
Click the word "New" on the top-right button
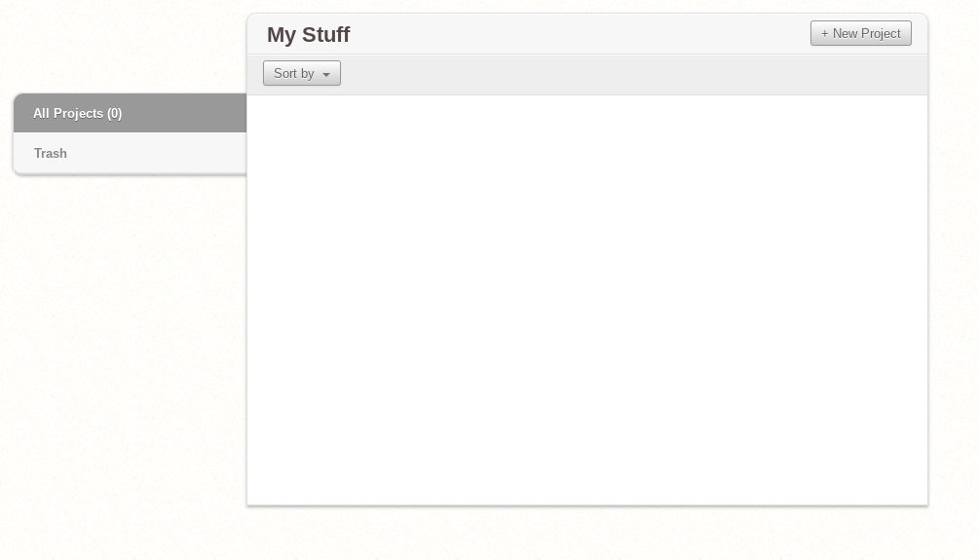[x=845, y=33]
